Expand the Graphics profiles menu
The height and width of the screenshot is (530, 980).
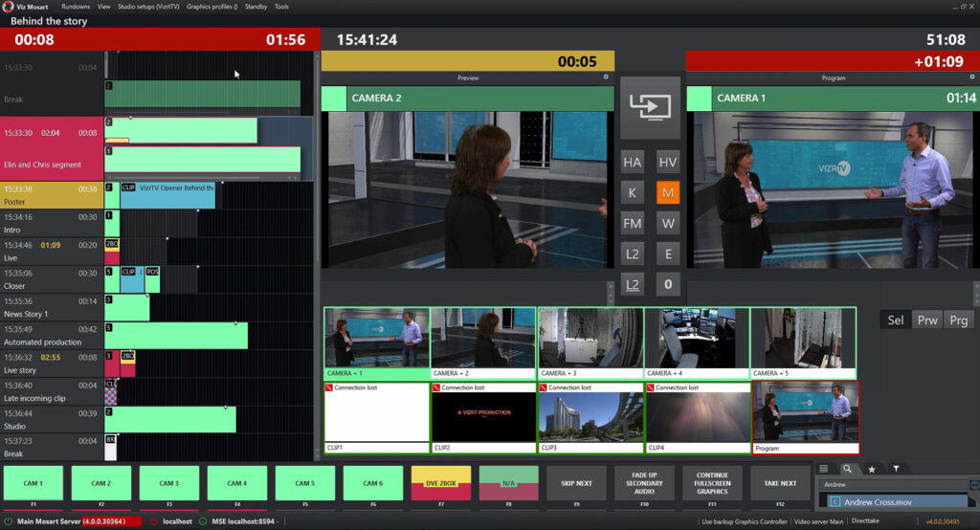pyautogui.click(x=212, y=7)
